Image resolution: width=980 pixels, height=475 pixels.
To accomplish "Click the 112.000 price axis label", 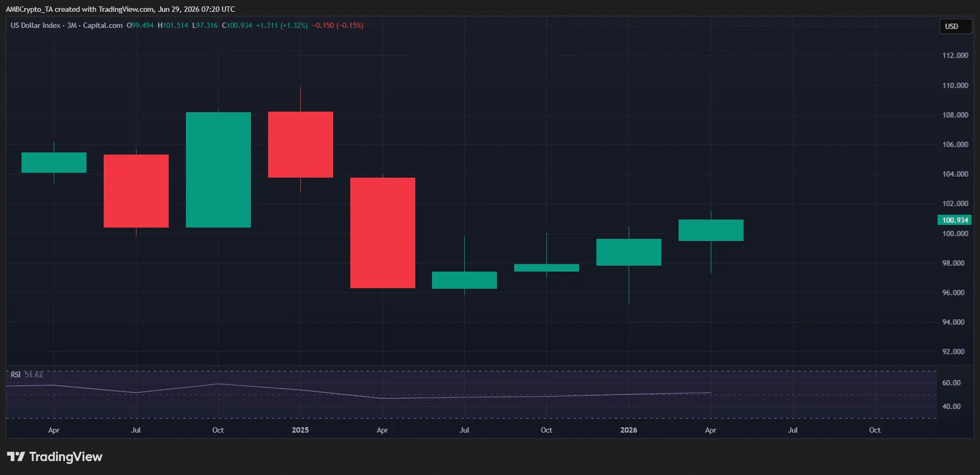I will [x=955, y=55].
